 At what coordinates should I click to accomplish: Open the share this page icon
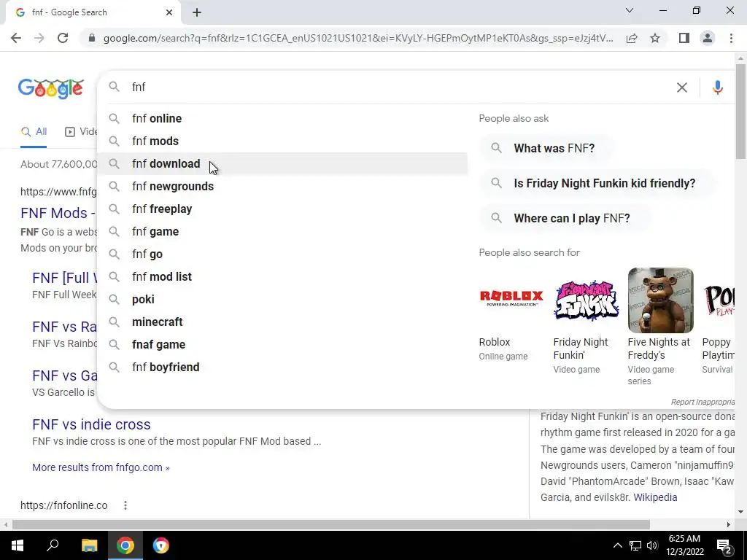click(632, 38)
